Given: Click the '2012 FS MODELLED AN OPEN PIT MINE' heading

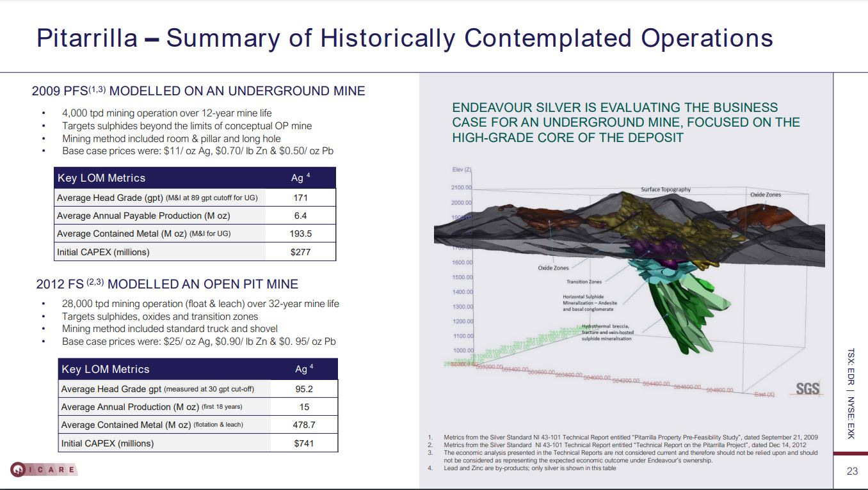Looking at the screenshot, I should 167,284.
